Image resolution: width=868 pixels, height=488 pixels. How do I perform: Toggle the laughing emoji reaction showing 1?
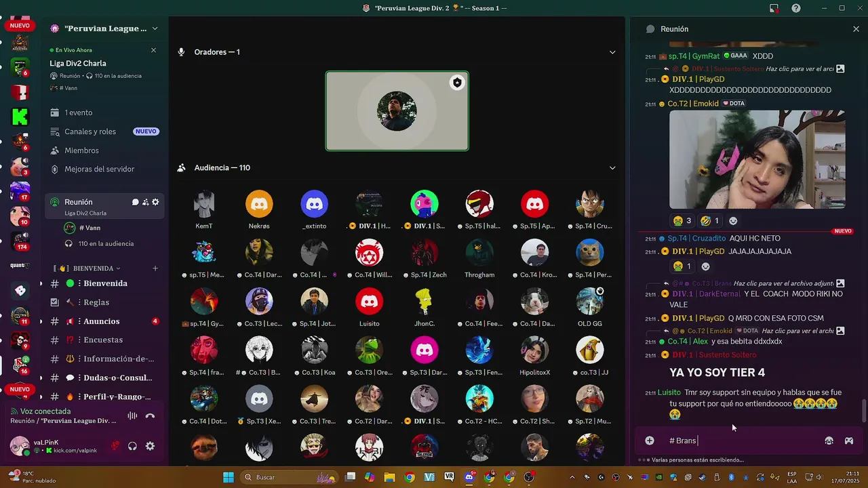coord(710,221)
